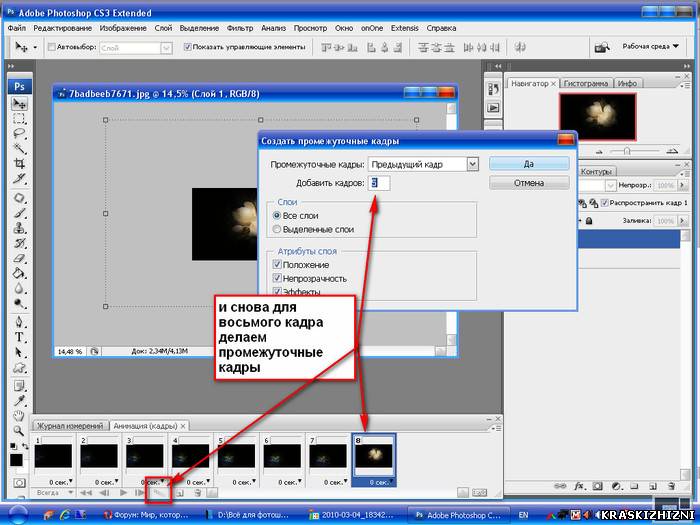700x525 pixels.
Task: Click the Tween animation frames button
Action: (x=158, y=493)
